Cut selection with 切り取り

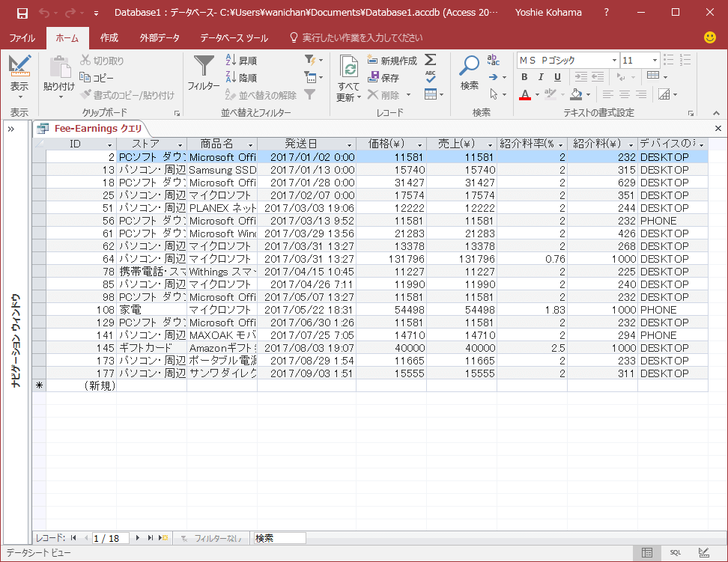(x=102, y=61)
